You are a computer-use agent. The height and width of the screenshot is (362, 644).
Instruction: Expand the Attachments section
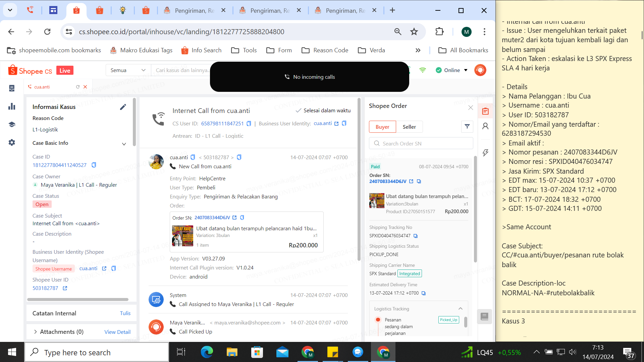click(36, 332)
